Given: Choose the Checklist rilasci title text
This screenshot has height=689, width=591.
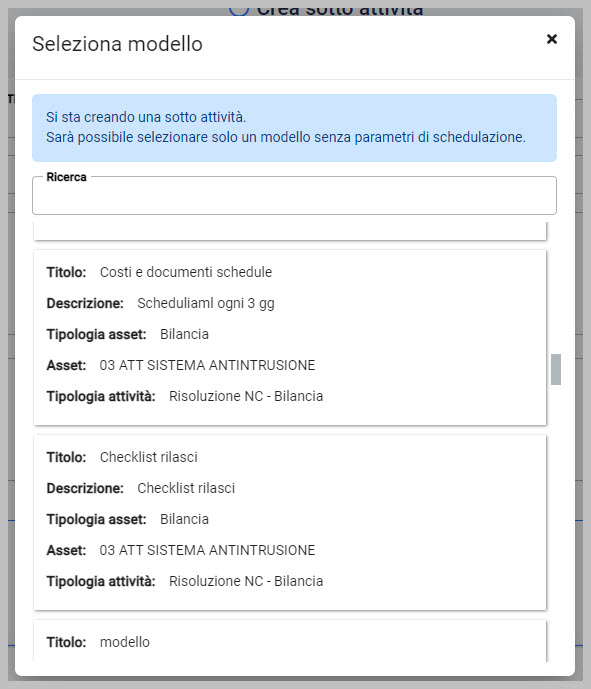Looking at the screenshot, I should pyautogui.click(x=149, y=457).
